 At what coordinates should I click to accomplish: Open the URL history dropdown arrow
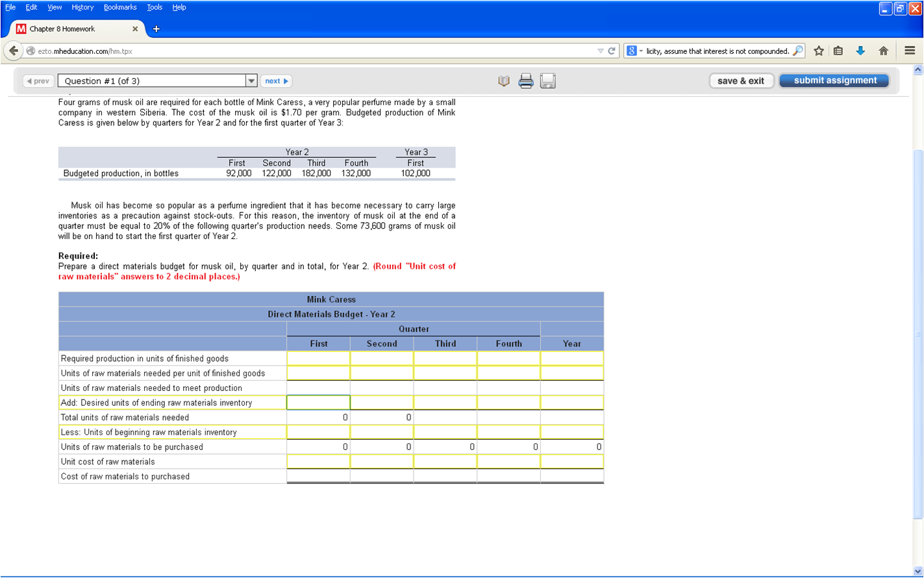601,51
